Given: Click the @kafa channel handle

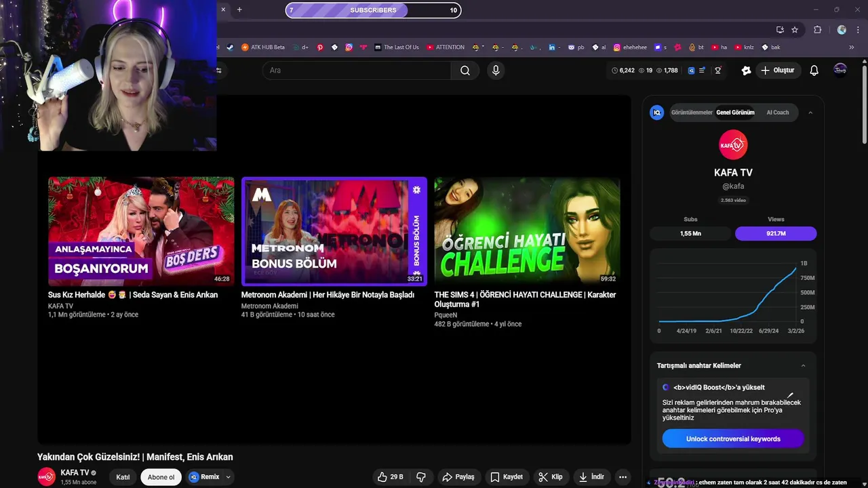Looking at the screenshot, I should click(733, 186).
